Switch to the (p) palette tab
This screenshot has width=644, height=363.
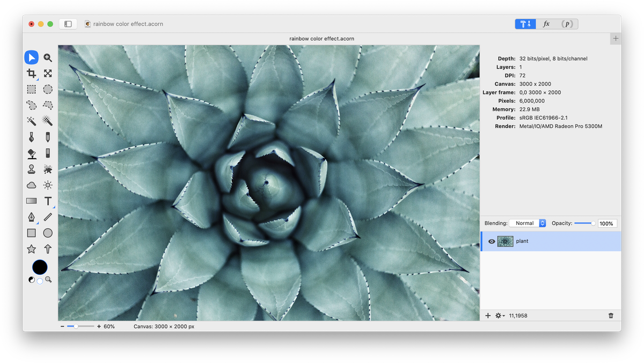[x=567, y=24]
